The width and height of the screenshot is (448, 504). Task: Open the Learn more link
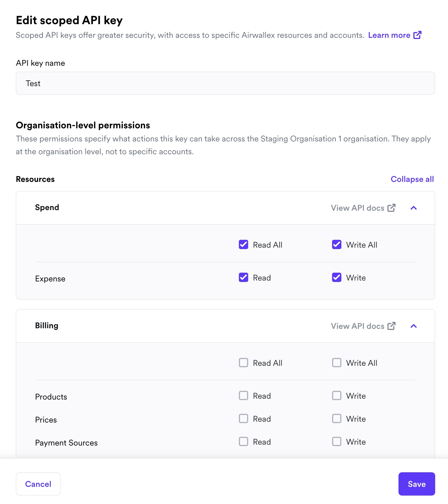point(389,35)
